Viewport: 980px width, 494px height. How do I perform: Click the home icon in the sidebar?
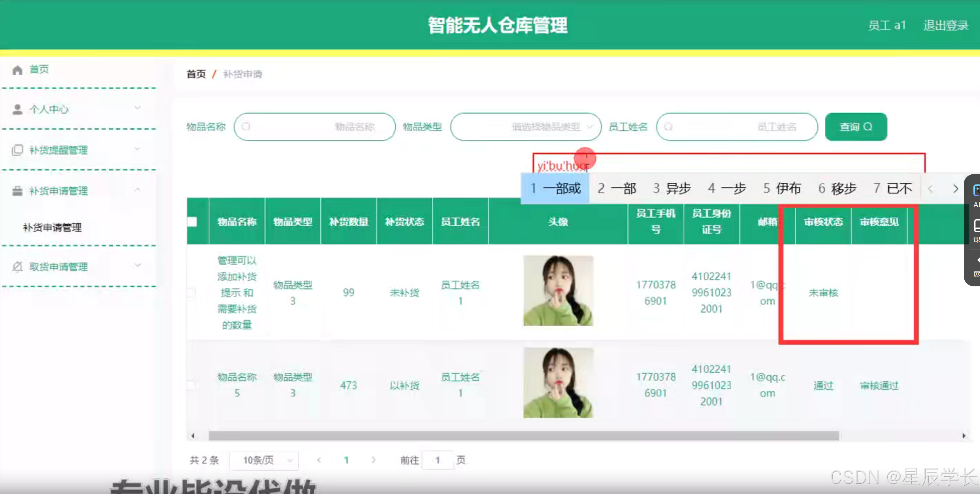click(x=17, y=70)
